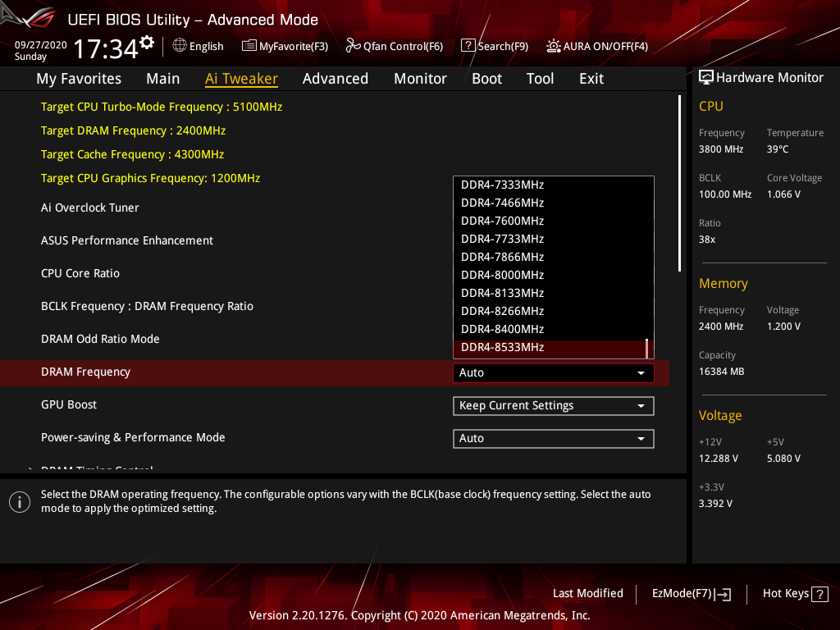Click DRAM Frequency dropdown arrow
This screenshot has height=630, width=840.
click(641, 373)
